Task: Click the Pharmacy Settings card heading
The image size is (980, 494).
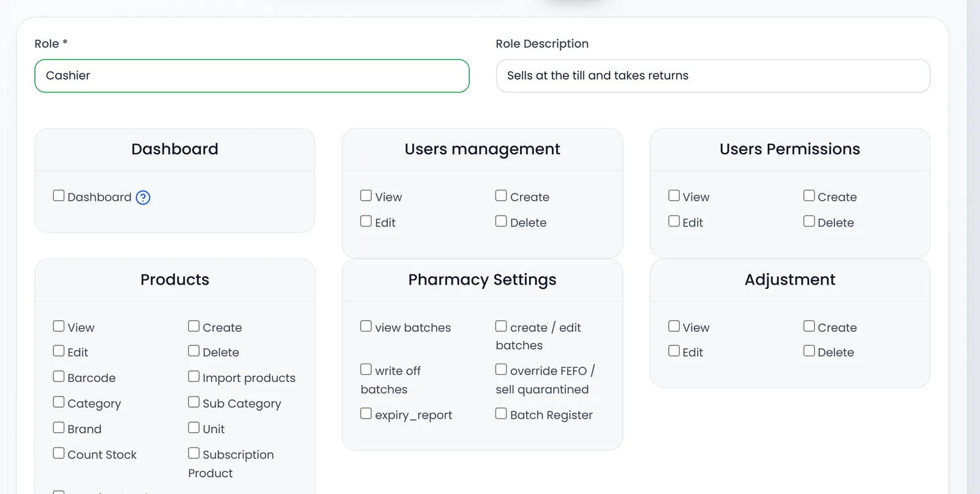Action: click(482, 280)
